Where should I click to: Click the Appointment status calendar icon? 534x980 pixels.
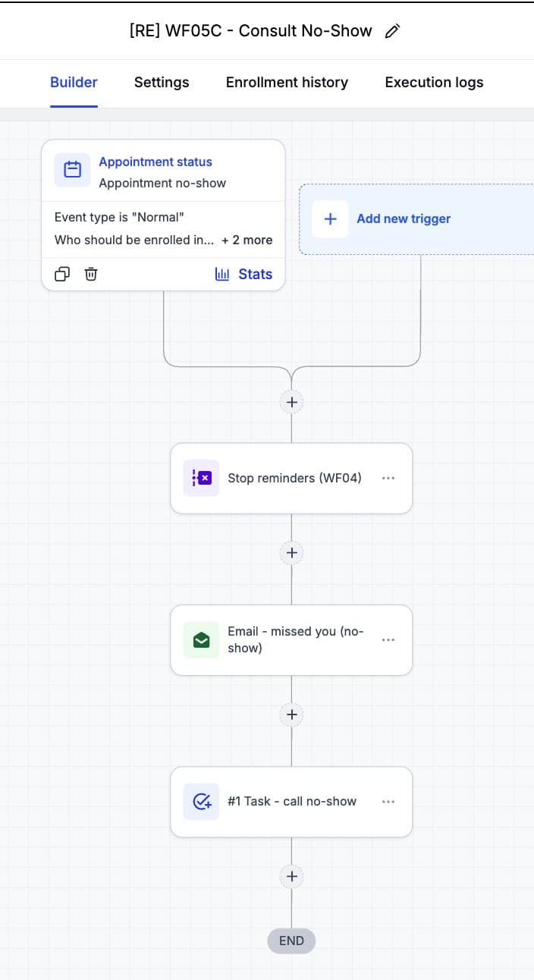tap(72, 169)
